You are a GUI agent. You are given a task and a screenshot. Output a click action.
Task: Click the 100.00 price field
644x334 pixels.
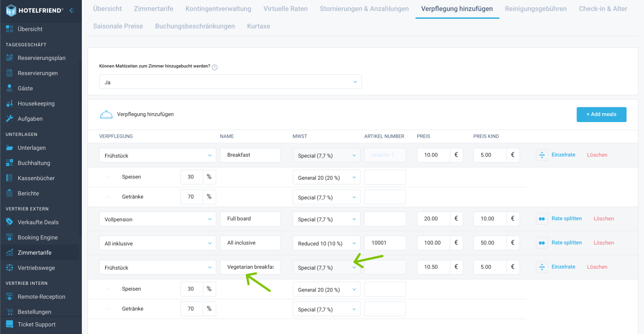(434, 243)
